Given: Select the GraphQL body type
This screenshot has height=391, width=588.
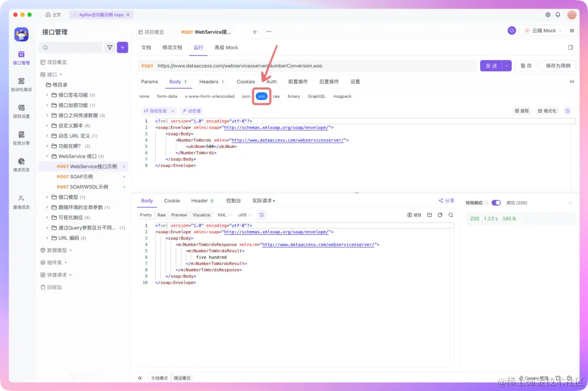Looking at the screenshot, I should 316,96.
